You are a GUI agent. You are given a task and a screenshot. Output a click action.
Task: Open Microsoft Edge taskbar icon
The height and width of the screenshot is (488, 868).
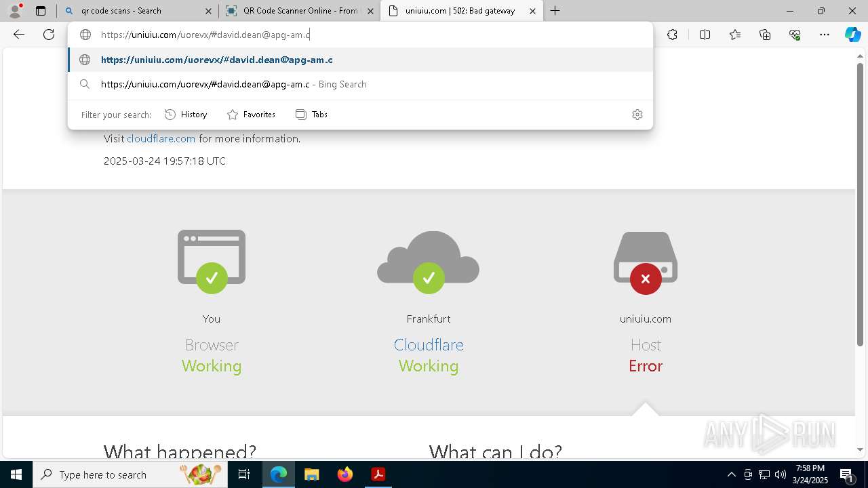point(279,474)
